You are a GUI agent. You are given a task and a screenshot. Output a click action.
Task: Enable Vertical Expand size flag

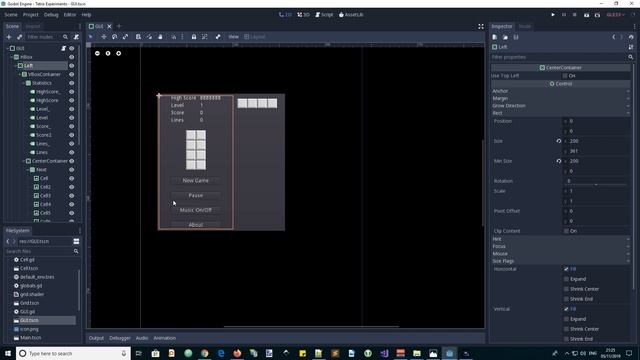pos(566,319)
